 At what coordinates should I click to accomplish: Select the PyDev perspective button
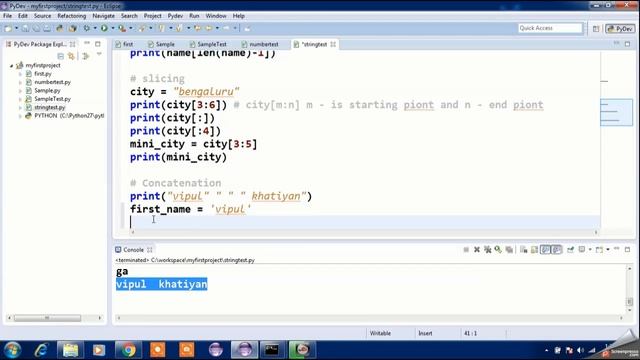(620, 28)
